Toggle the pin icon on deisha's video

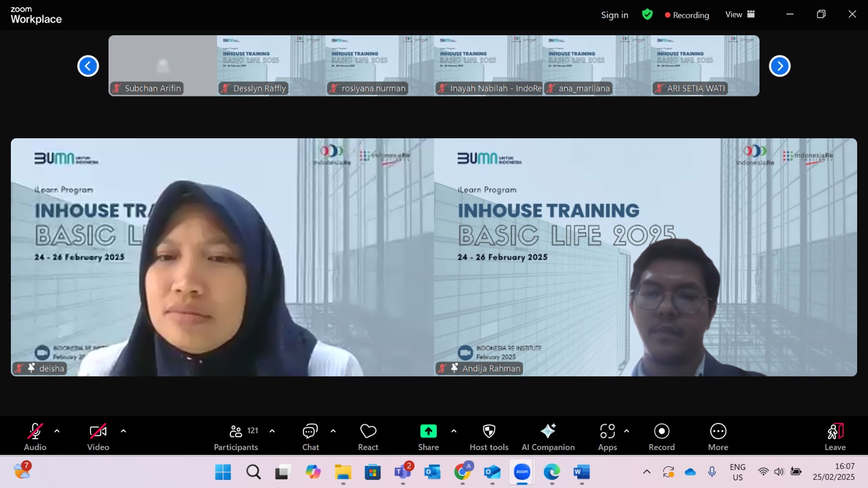31,368
